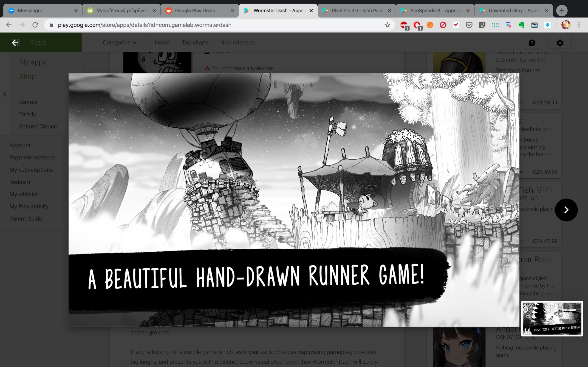This screenshot has width=588, height=367.
Task: Reload the current page
Action: 35,25
